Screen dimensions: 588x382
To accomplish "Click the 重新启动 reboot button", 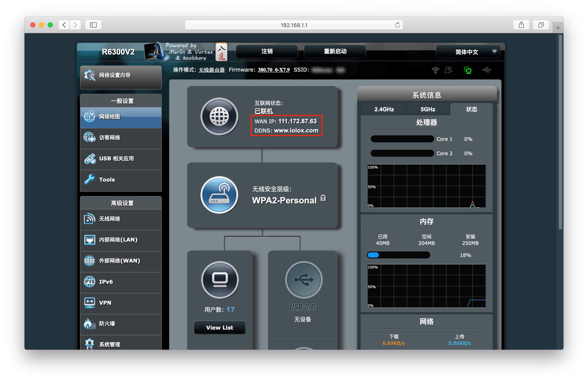I will click(335, 52).
